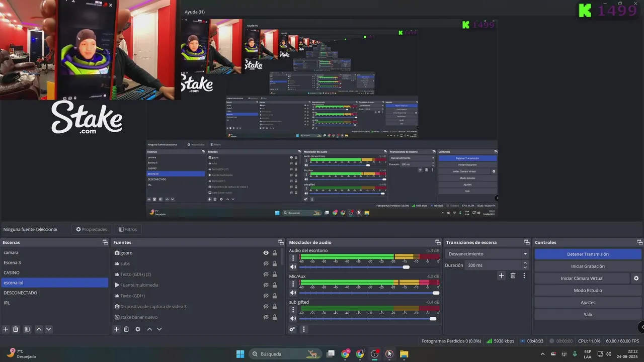Viewport: 644px width, 362px height.
Task: Open audio mixer menu dots beside gears icon
Action: pos(303,329)
